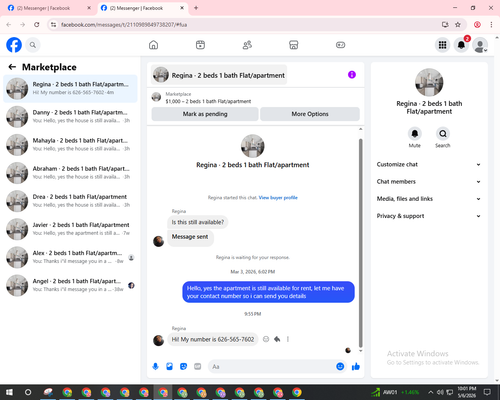The width and height of the screenshot is (500, 400).
Task: Open the Marketplace storefront icon
Action: 294,45
